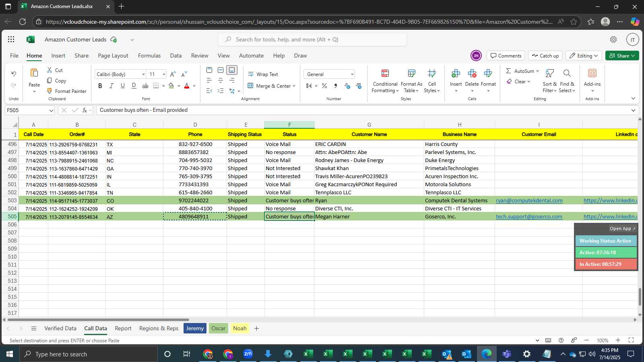Add a new sheet with plus icon

256,329
